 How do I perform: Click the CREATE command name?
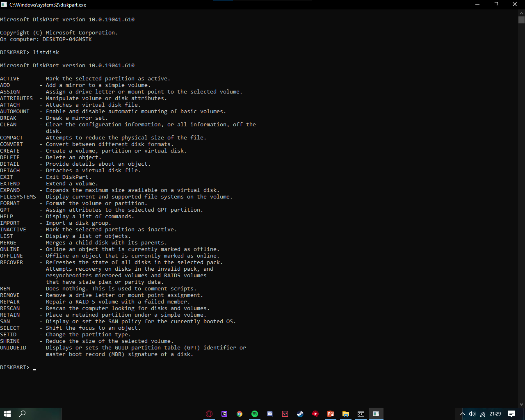10,151
